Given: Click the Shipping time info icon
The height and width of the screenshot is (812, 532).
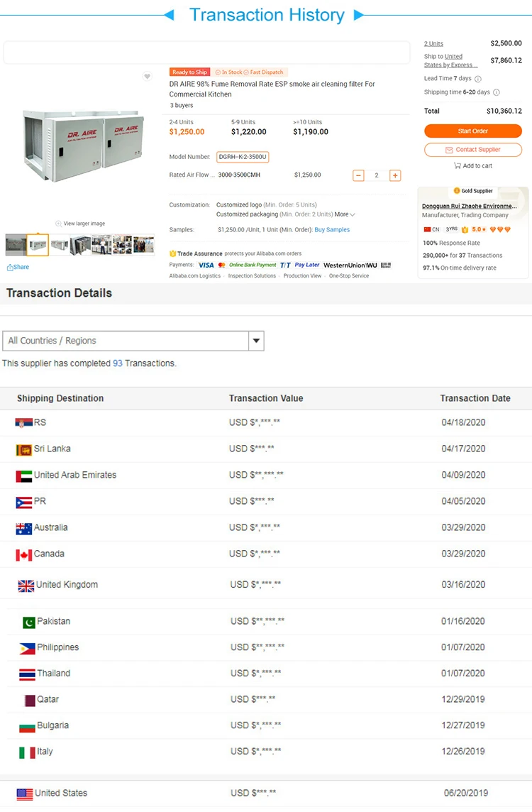Looking at the screenshot, I should (x=497, y=92).
